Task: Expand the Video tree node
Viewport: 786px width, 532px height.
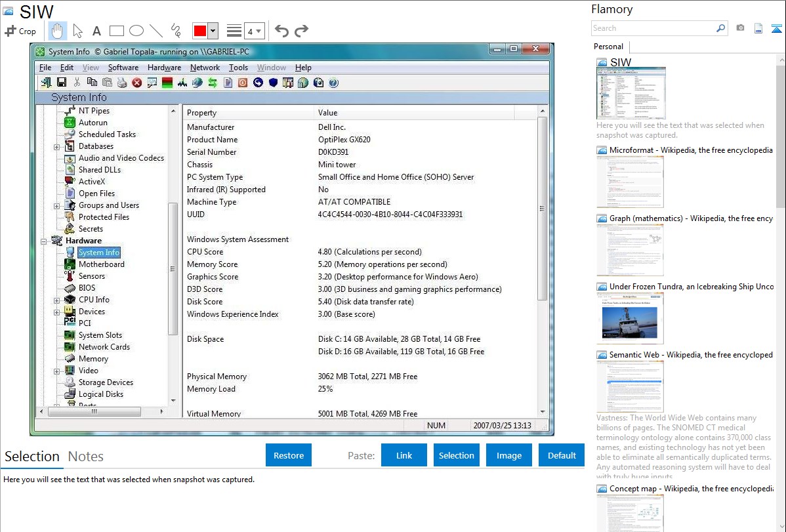Action: tap(56, 371)
